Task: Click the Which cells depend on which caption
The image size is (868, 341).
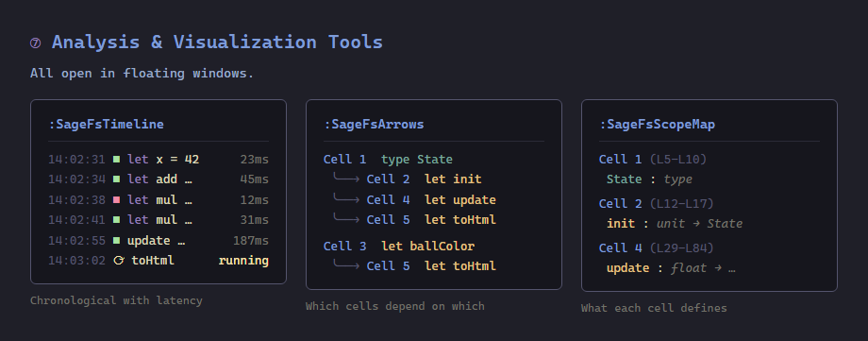Action: click(x=395, y=306)
